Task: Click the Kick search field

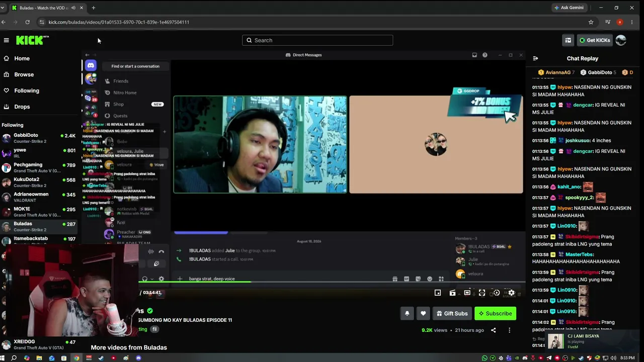Action: (317, 40)
